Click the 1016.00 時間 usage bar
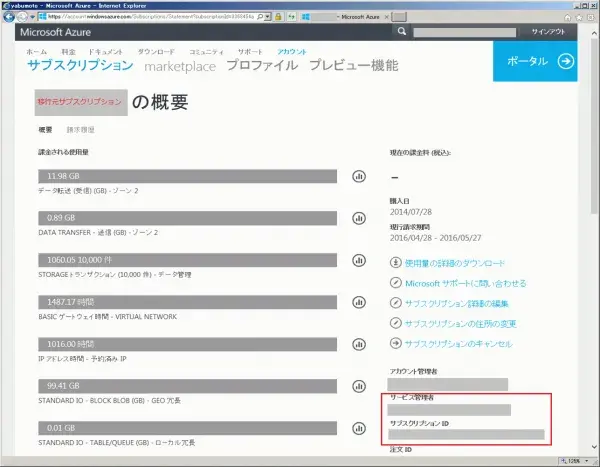Viewport: 600px width, 467px height. [x=188, y=344]
